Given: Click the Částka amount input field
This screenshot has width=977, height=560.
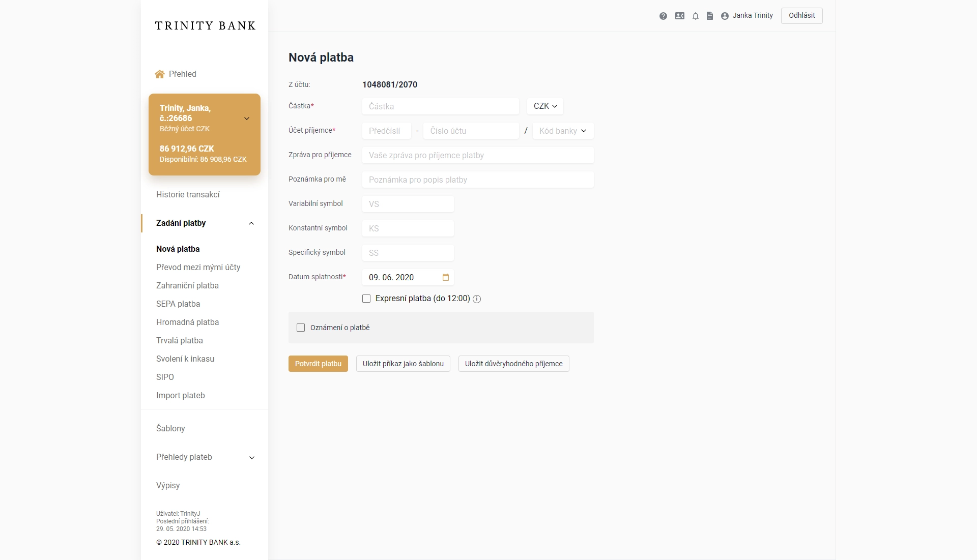Looking at the screenshot, I should pyautogui.click(x=440, y=106).
